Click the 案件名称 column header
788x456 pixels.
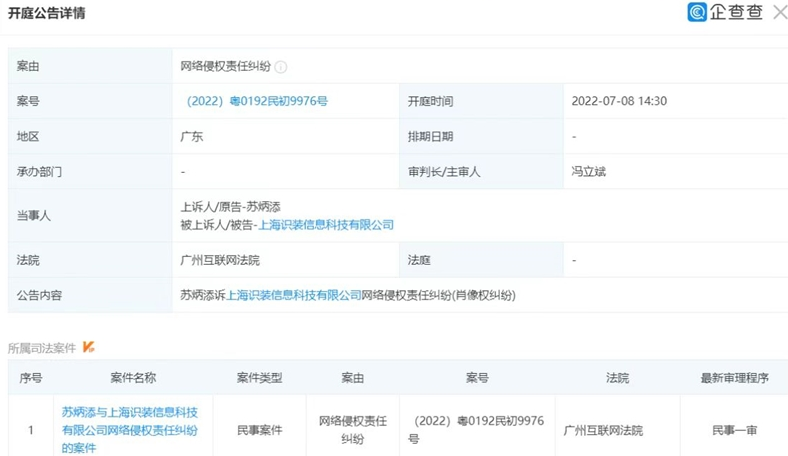(x=132, y=378)
